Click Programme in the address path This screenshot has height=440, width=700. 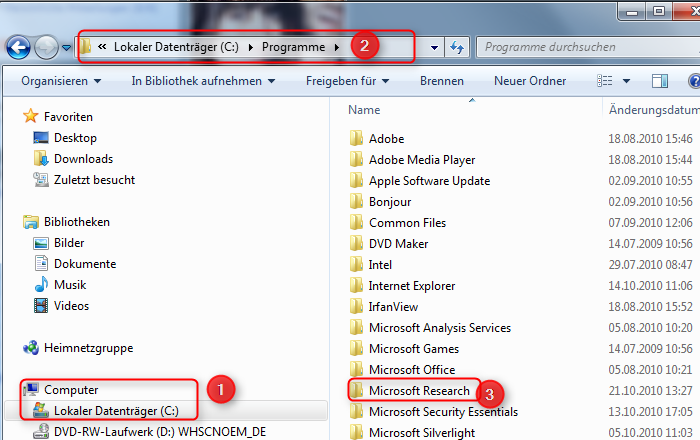pyautogui.click(x=293, y=47)
